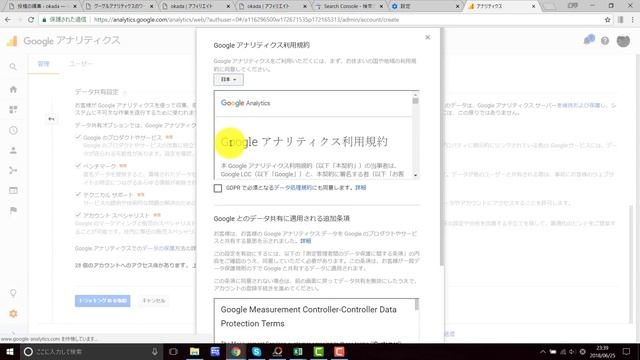Open Acquisition icon in sidebar
640x360 pixels.
click(x=13, y=170)
